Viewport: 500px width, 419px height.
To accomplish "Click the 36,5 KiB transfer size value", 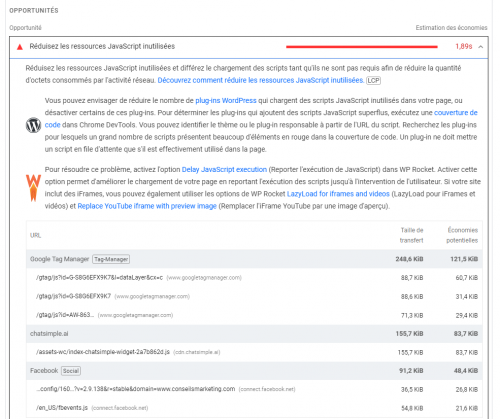I will point(412,389).
